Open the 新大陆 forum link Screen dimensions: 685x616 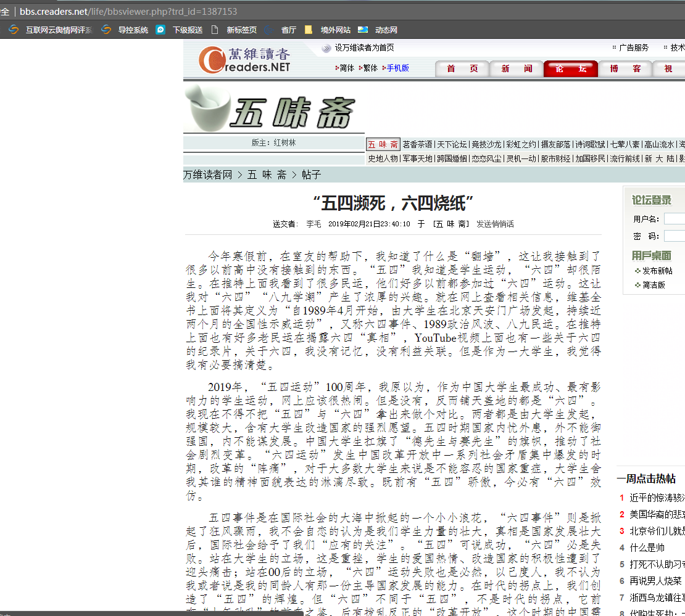tap(659, 158)
